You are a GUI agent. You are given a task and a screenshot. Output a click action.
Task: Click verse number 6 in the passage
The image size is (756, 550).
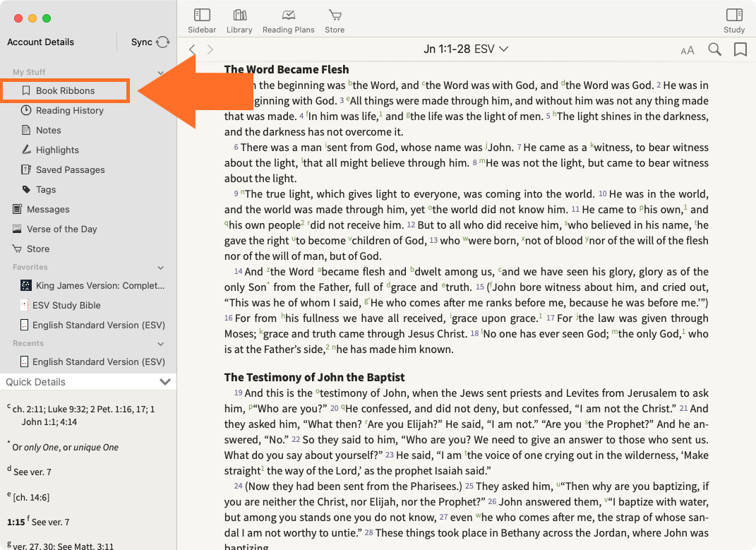pyautogui.click(x=236, y=147)
